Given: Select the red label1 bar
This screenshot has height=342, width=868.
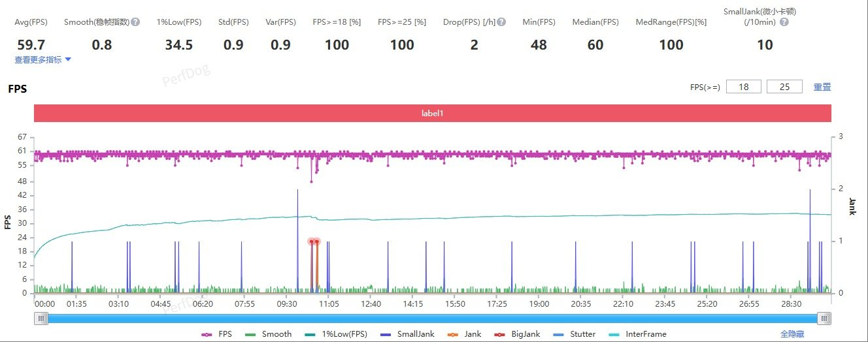Looking at the screenshot, I should pyautogui.click(x=432, y=113).
